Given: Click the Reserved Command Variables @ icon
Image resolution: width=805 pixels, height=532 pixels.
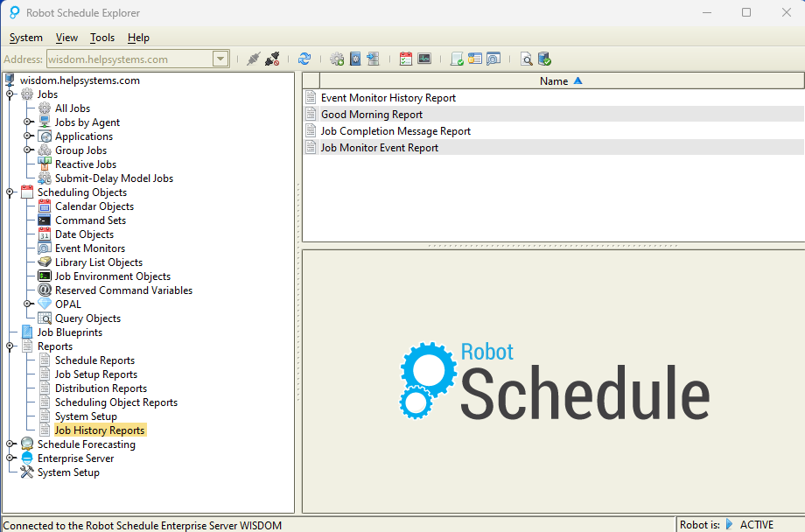Looking at the screenshot, I should point(45,290).
